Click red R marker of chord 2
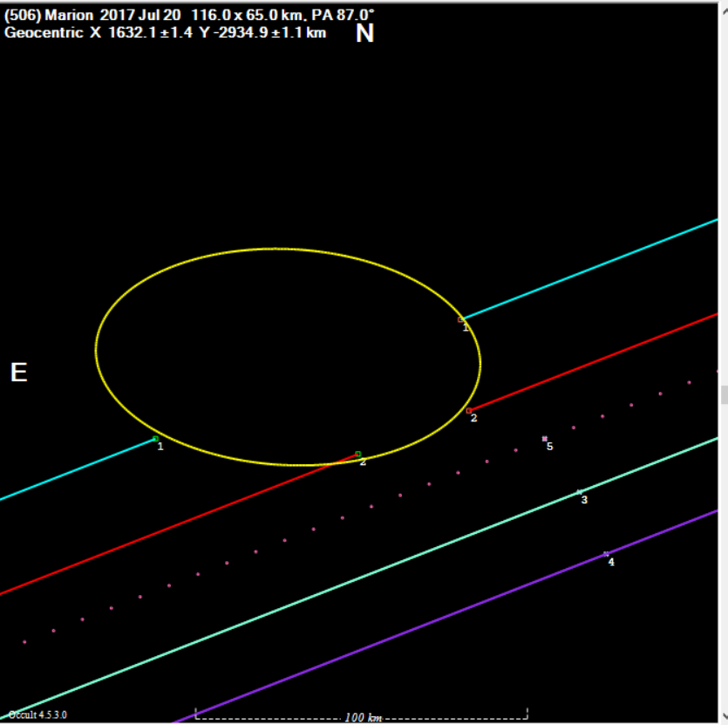728x725 pixels. [469, 411]
